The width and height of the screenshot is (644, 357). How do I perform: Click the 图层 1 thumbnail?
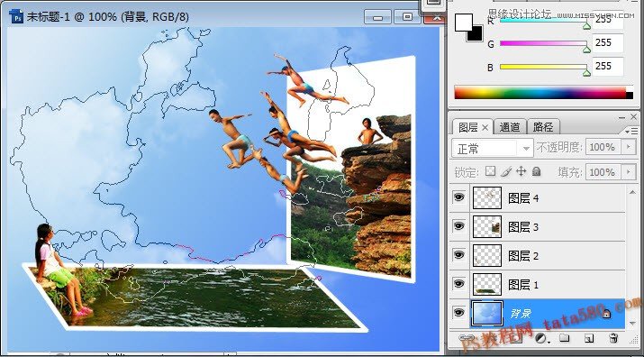[487, 284]
